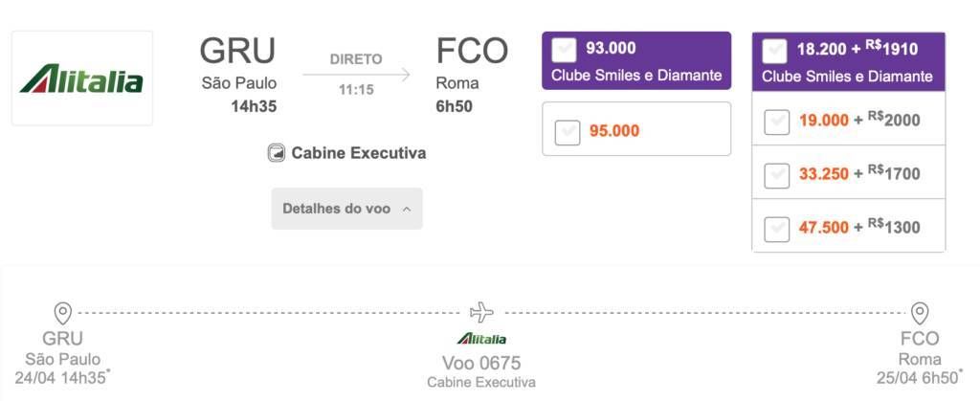Click the purple miles plus money header

click(x=848, y=62)
